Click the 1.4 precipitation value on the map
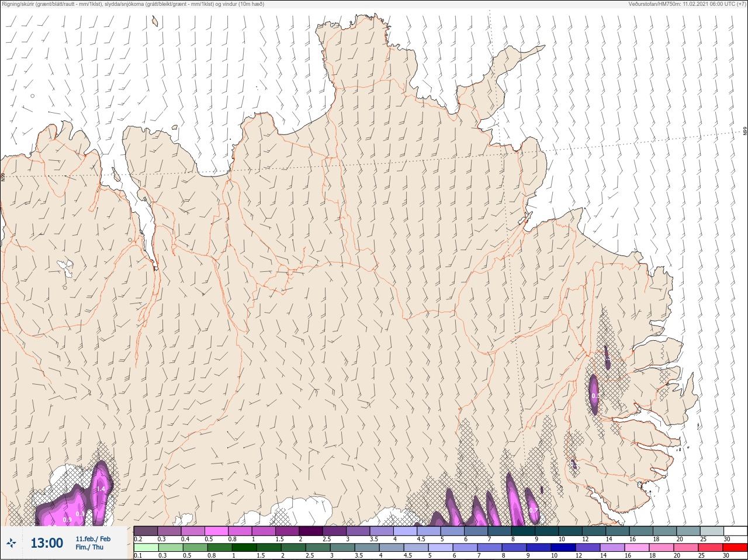The width and height of the screenshot is (748, 560). [x=101, y=489]
